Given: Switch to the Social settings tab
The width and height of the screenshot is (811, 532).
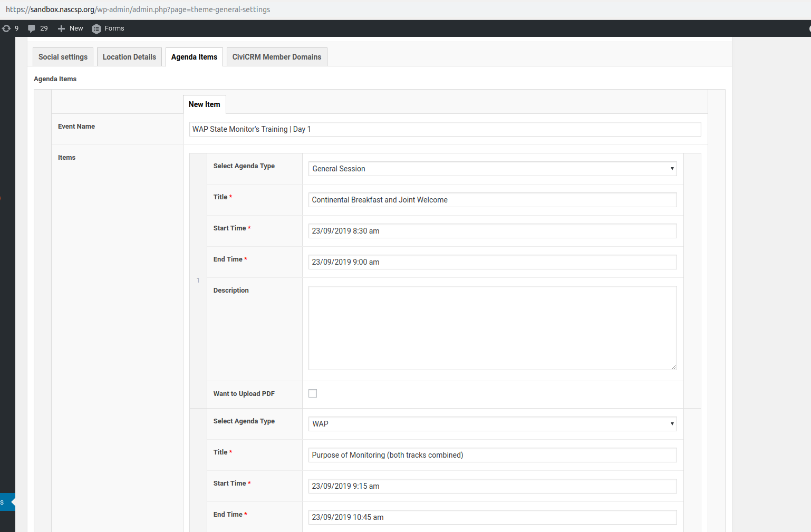Looking at the screenshot, I should (x=63, y=57).
